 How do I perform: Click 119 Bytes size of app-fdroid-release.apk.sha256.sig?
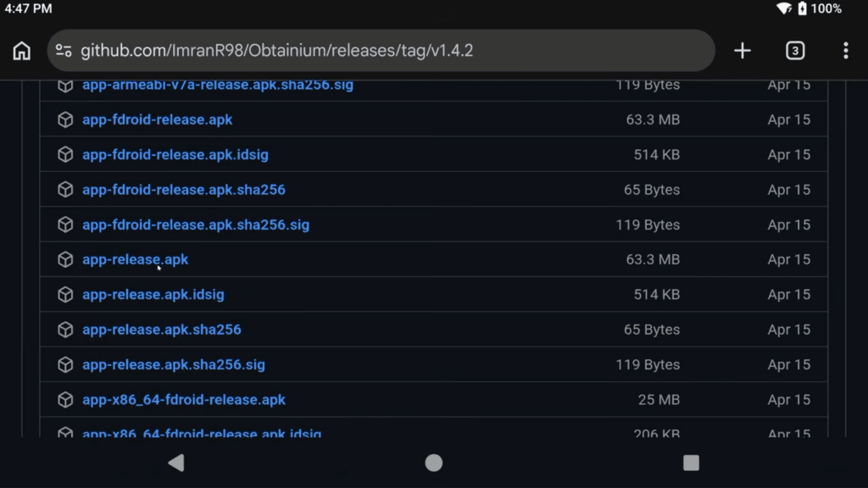[x=648, y=225]
